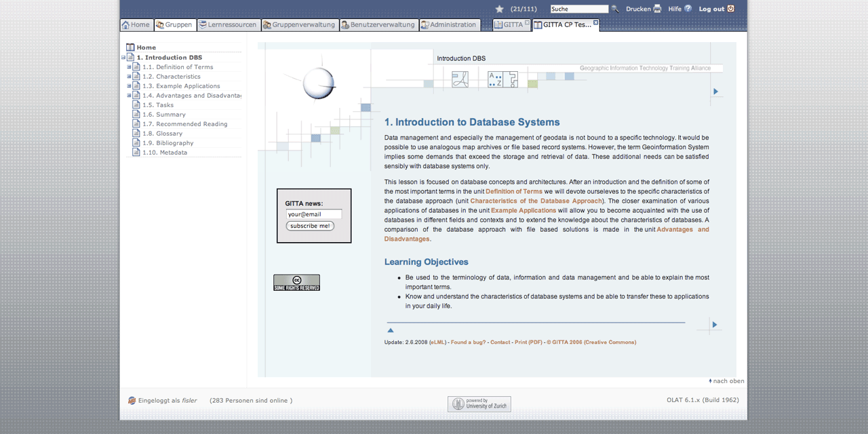Select 1.10. Metadata tree item

(x=165, y=153)
